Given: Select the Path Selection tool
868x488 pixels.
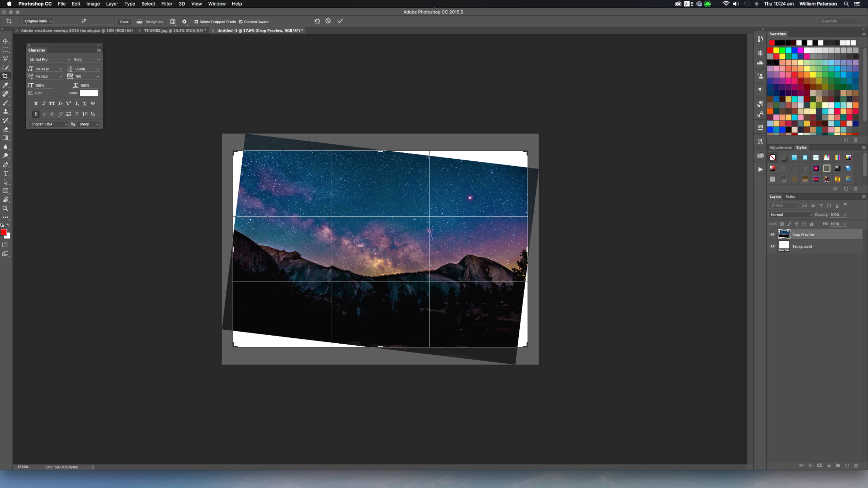Looking at the screenshot, I should coord(6,182).
